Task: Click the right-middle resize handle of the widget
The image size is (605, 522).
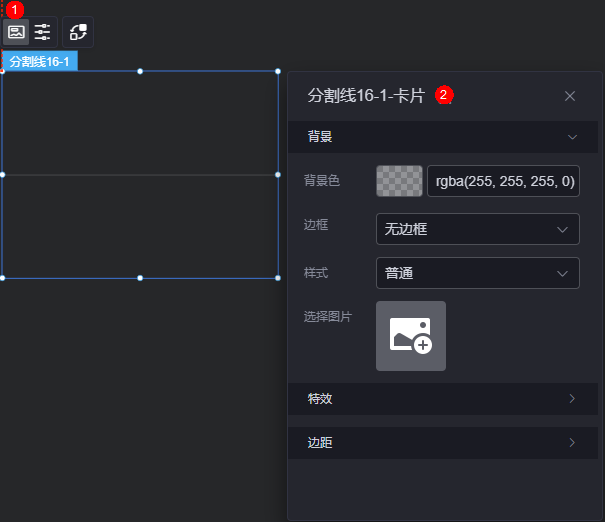Action: click(278, 175)
